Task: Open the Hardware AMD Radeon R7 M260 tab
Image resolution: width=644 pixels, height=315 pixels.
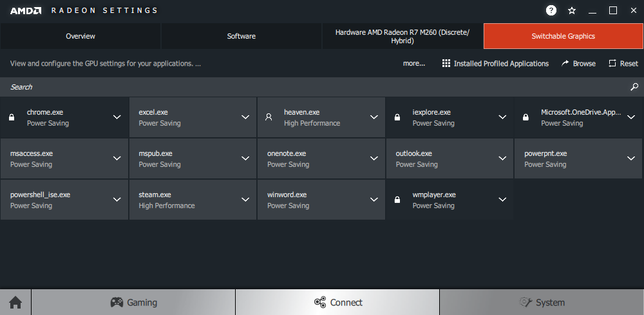Action: click(402, 36)
